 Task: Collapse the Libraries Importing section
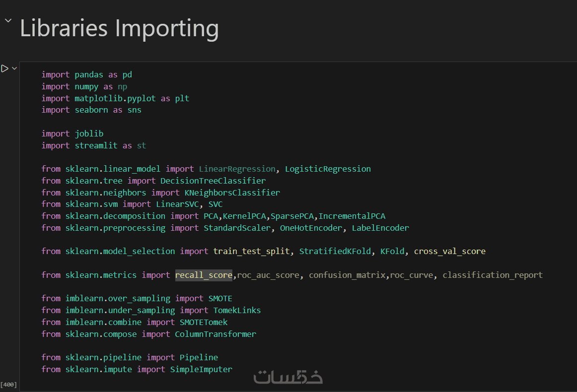(x=8, y=21)
